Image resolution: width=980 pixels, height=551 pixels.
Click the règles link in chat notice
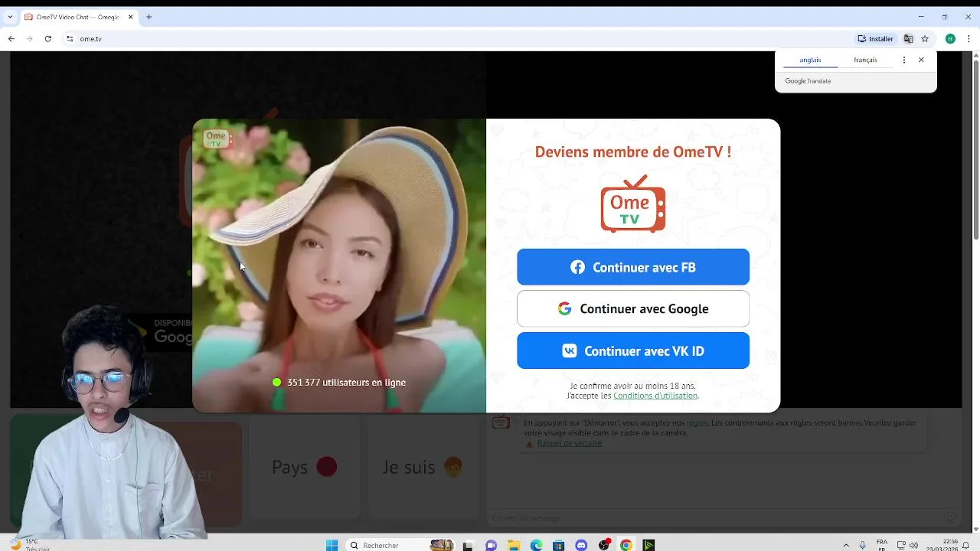pyautogui.click(x=697, y=422)
